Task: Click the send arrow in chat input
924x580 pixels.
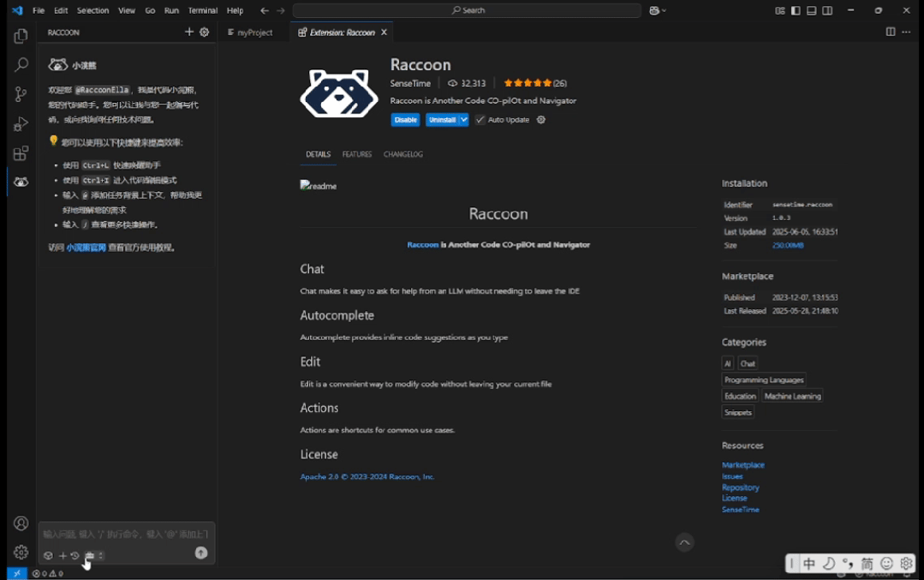Action: [201, 553]
